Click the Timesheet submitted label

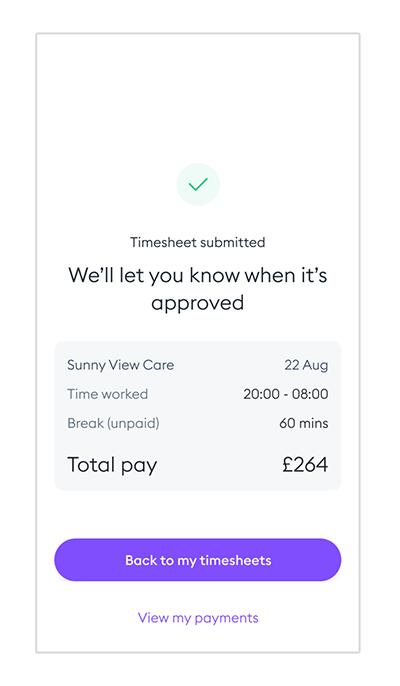pos(198,242)
